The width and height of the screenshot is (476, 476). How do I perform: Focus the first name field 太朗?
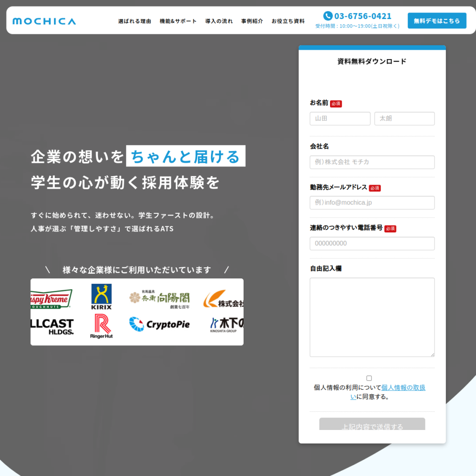point(404,119)
